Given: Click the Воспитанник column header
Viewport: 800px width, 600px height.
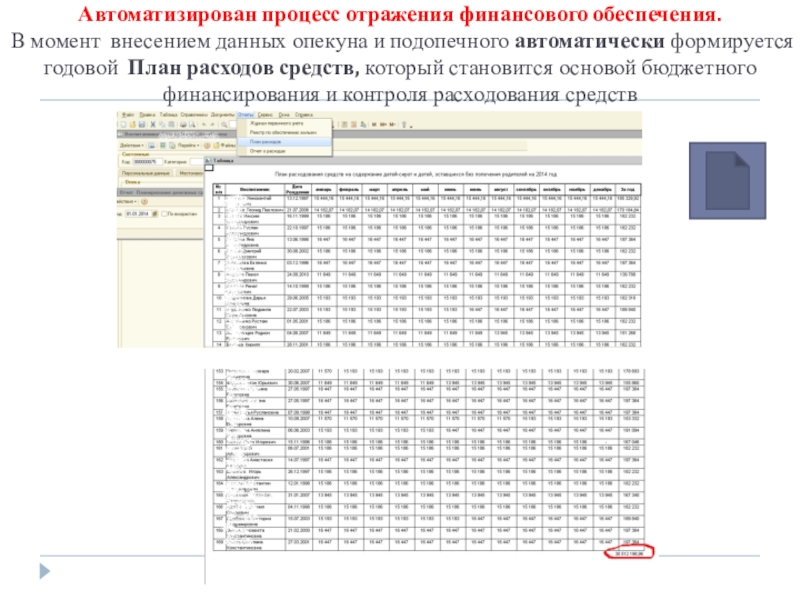Looking at the screenshot, I should (x=255, y=189).
